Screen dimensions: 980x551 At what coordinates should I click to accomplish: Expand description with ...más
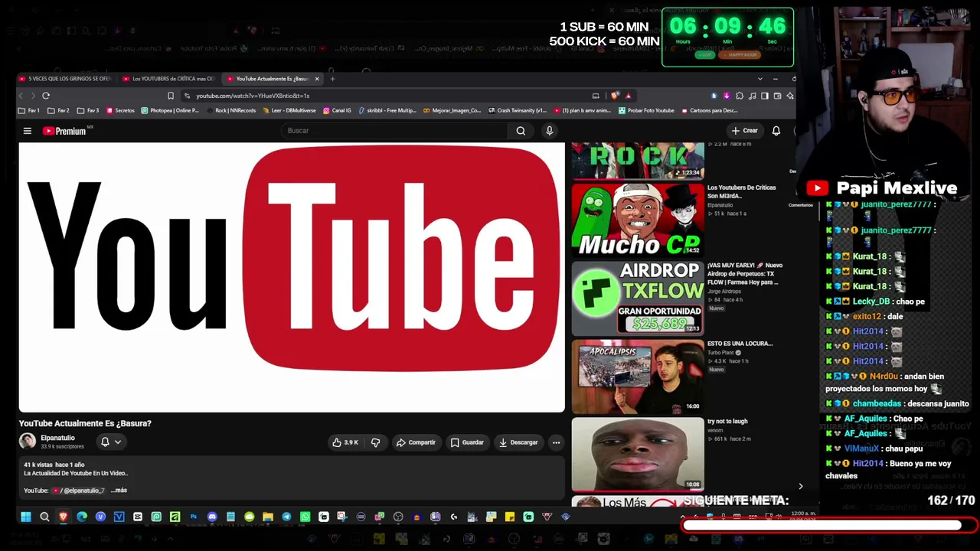click(119, 491)
